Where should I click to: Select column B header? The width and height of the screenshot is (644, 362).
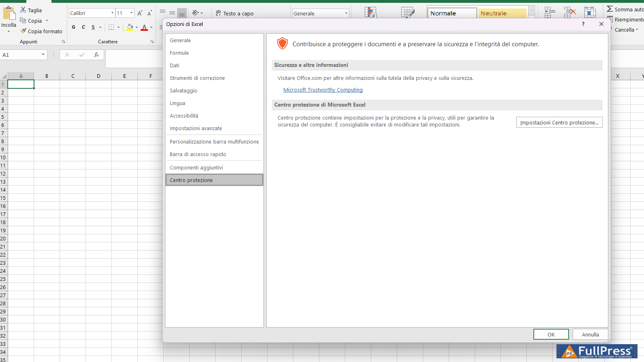pos(47,76)
